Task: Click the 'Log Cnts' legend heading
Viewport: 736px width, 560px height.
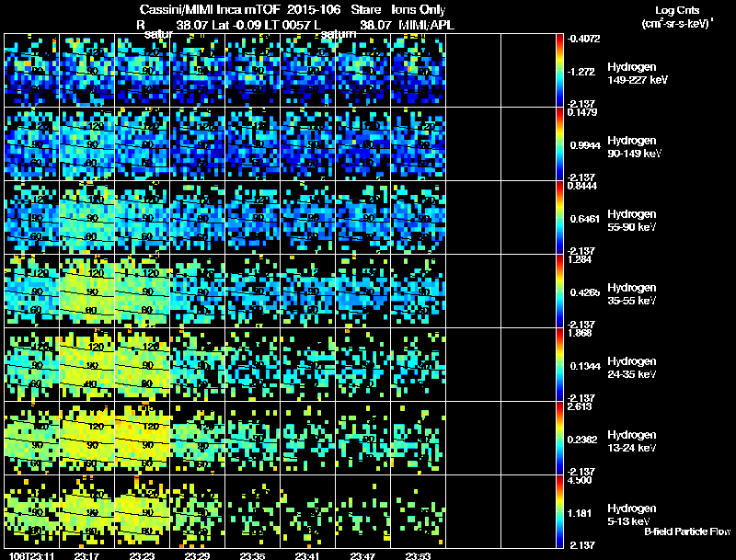Action: point(677,11)
